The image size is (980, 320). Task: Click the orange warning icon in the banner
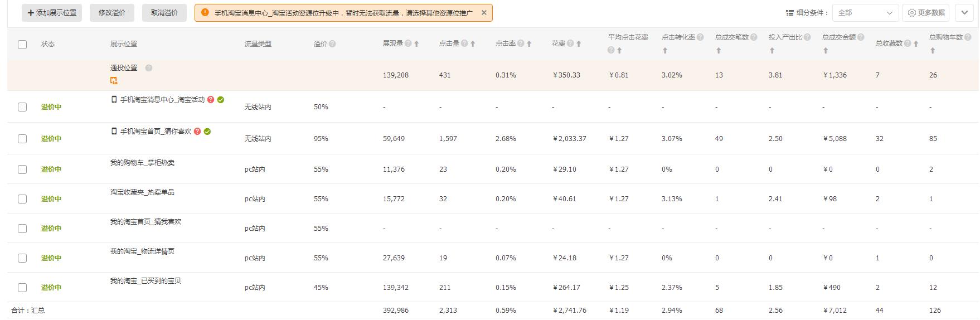(205, 12)
